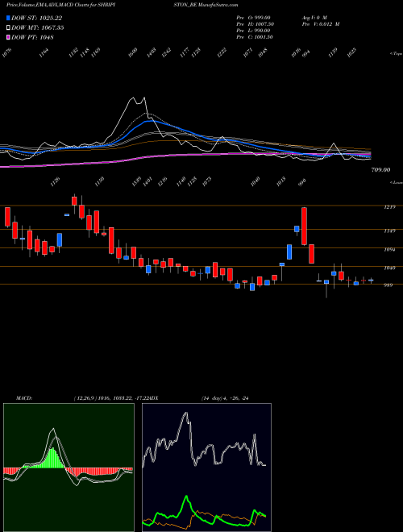Click the 'Pre H: 1007.50' value
Screen dimensions: 403x532
point(256,24)
